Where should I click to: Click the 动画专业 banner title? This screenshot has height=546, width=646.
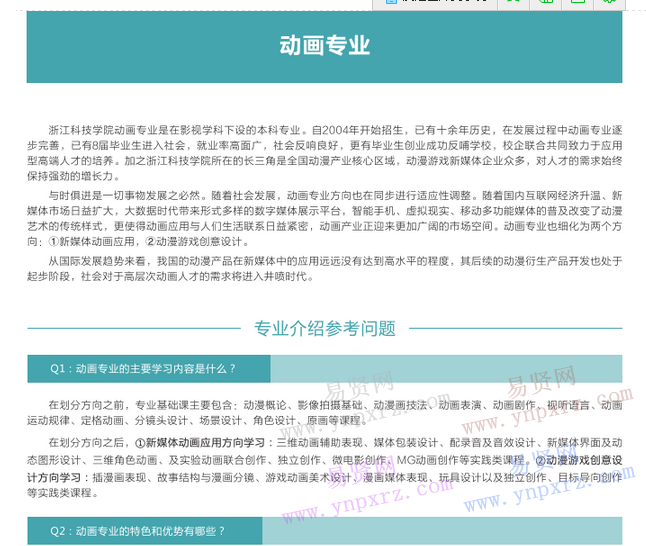pyautogui.click(x=325, y=45)
